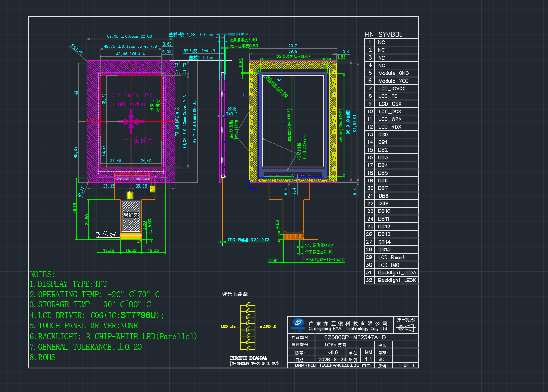This screenshot has height=392, width=548.
Task: Select part number E3586QP-MT2347A-D
Action: tap(355, 337)
